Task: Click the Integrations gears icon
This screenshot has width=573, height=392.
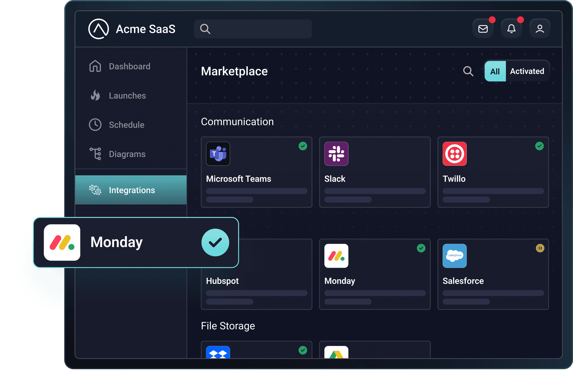Action: point(95,190)
